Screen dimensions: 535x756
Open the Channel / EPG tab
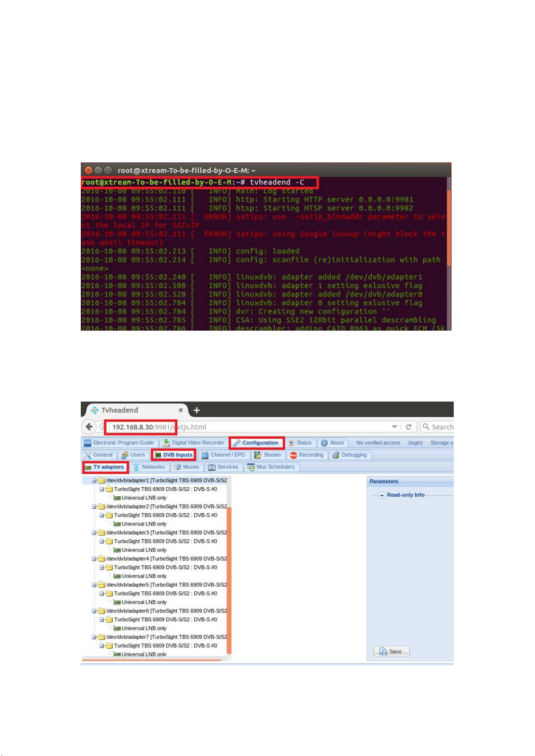pos(224,455)
